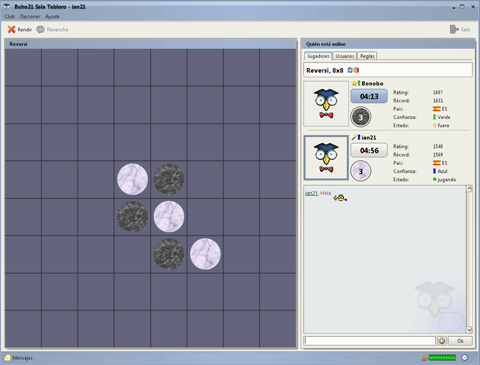Click the black disc in the sixth board row
The height and width of the screenshot is (365, 480).
point(169,254)
